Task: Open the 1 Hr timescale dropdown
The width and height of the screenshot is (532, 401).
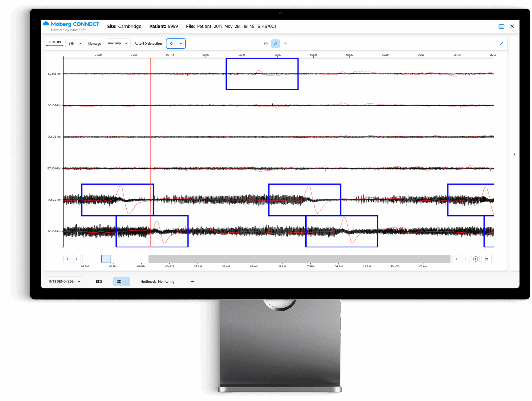Action: 75,43
